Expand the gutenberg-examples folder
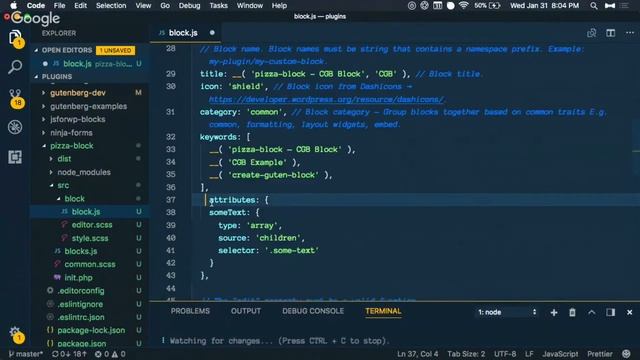 point(88,107)
